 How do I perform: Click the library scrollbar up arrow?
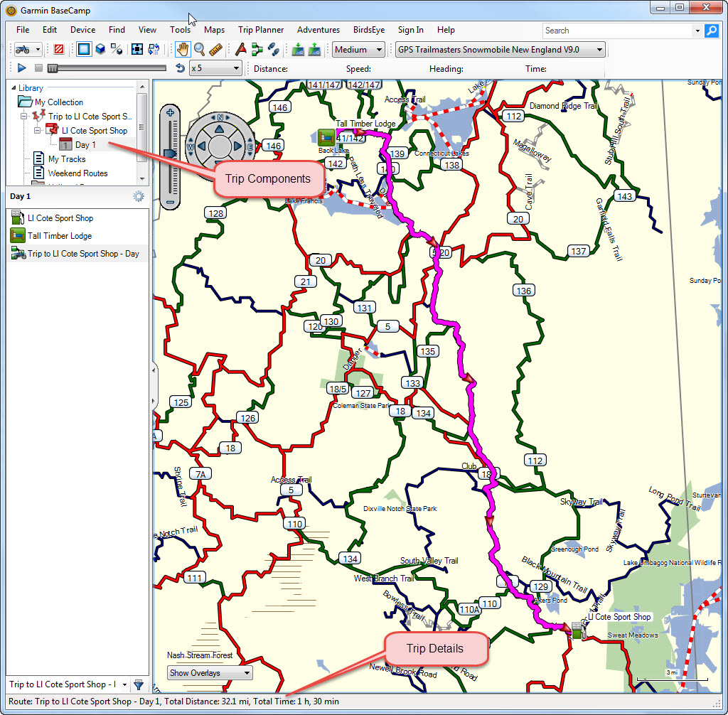[142, 87]
